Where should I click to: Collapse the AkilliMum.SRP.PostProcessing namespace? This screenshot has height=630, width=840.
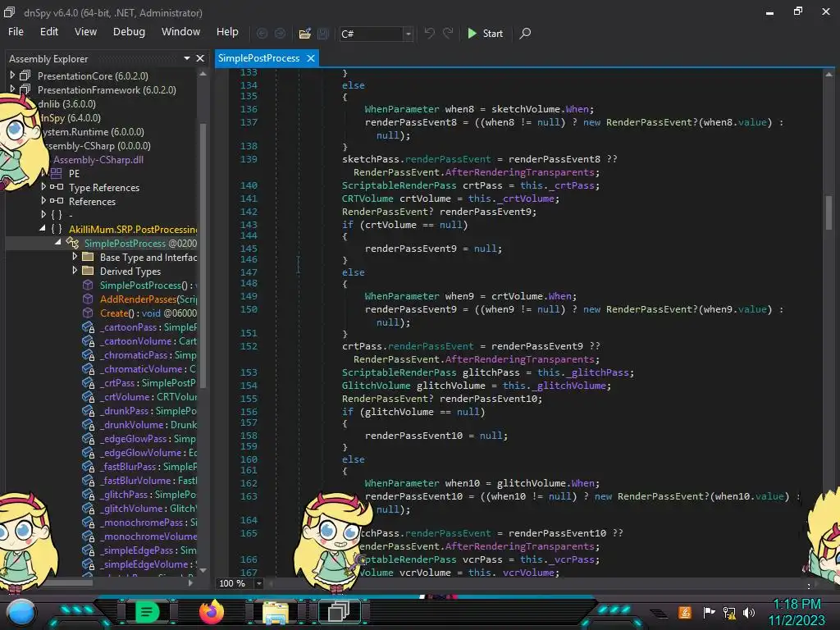pyautogui.click(x=43, y=228)
